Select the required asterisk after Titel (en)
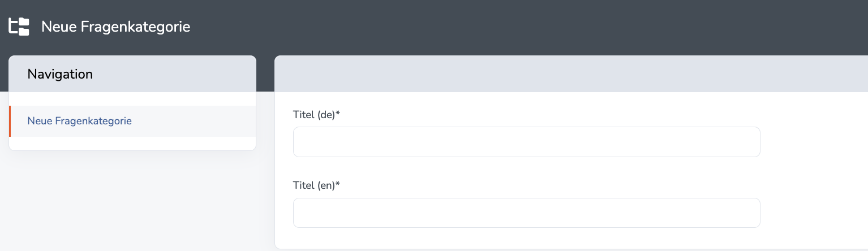This screenshot has width=868, height=251. pos(338,184)
